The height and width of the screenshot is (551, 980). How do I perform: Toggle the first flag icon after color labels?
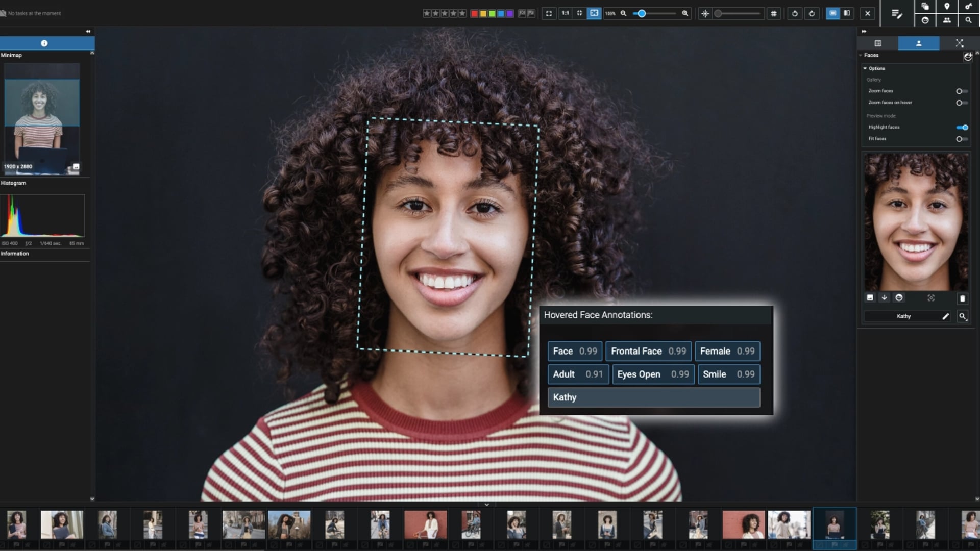click(x=522, y=14)
